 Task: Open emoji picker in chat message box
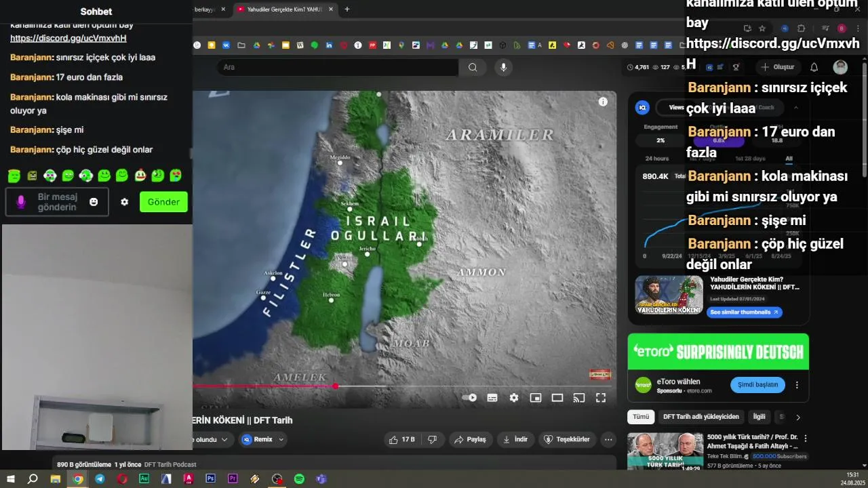click(94, 202)
